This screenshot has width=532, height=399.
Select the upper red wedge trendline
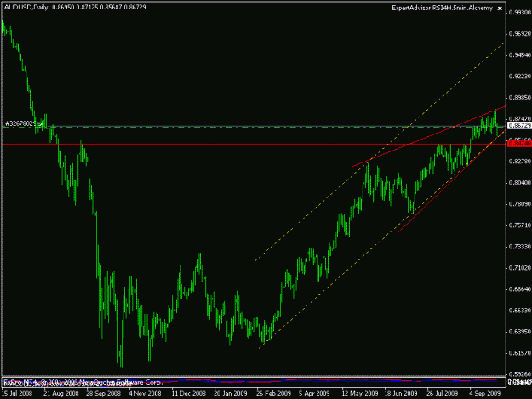pyautogui.click(x=429, y=136)
